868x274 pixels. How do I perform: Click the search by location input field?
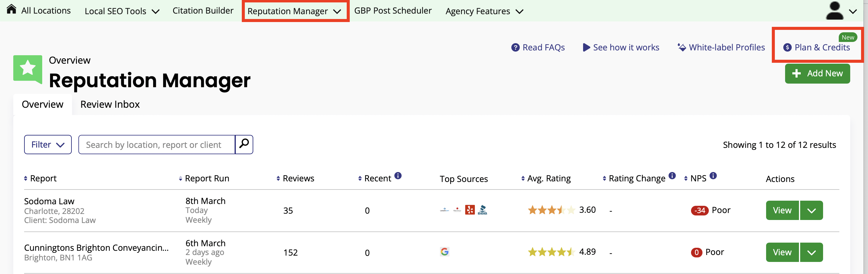pyautogui.click(x=157, y=145)
